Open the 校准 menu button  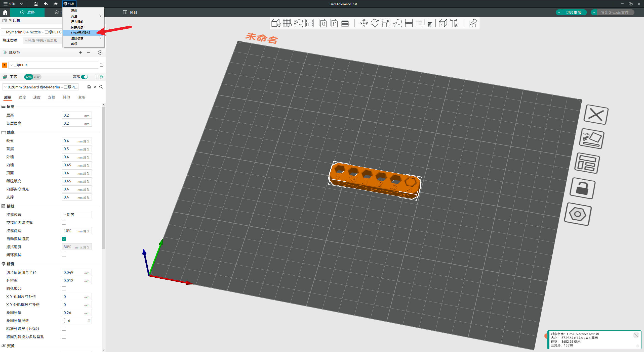69,4
